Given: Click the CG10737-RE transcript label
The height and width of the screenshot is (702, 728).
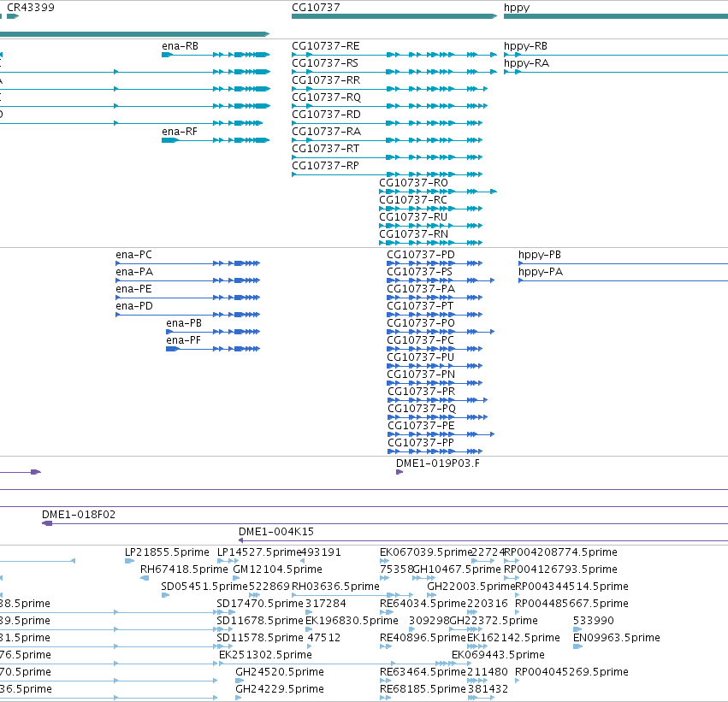Looking at the screenshot, I should (x=326, y=46).
